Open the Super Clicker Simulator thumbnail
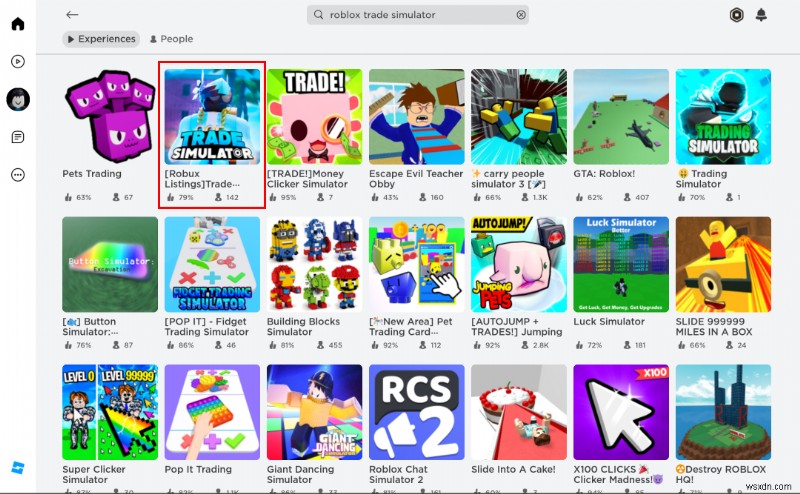Screen dimensions: 800x494 point(110,412)
